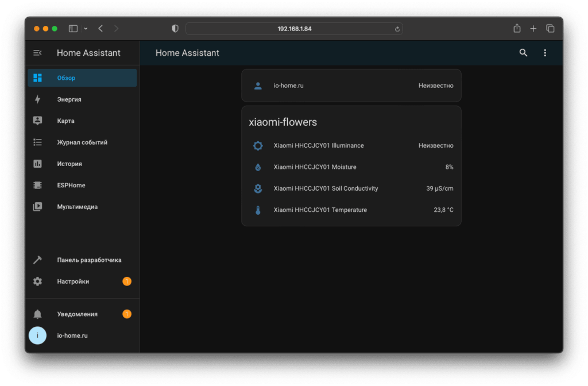Click the 39 µS/cm conductivity value
Viewport: 588px width, 386px height.
(439, 188)
